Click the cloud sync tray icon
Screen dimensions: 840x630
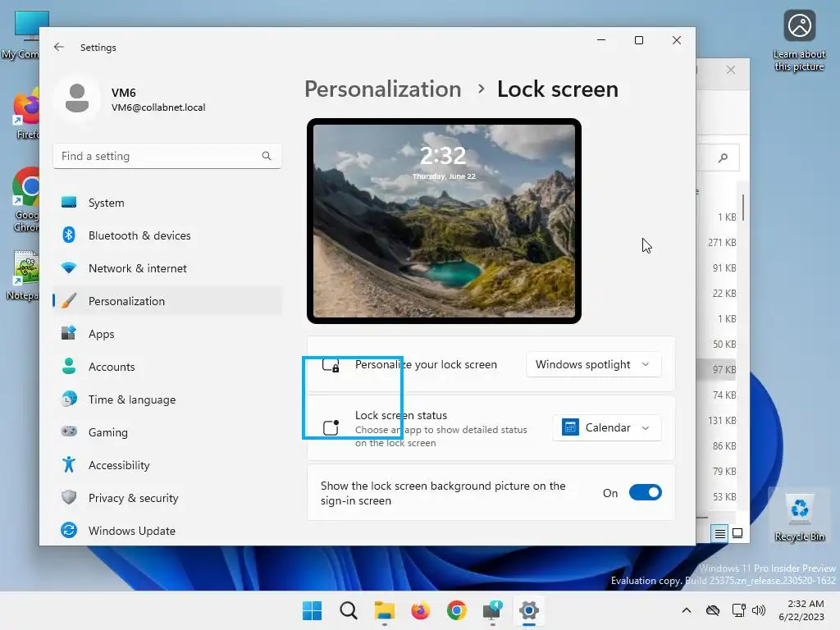pos(713,610)
